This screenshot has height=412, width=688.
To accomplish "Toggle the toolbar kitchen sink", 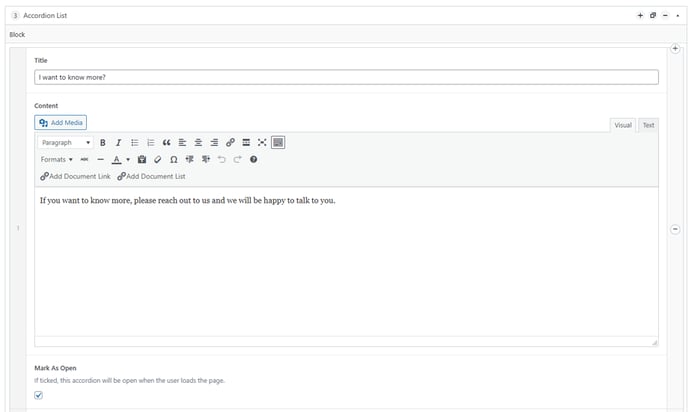I will [278, 143].
